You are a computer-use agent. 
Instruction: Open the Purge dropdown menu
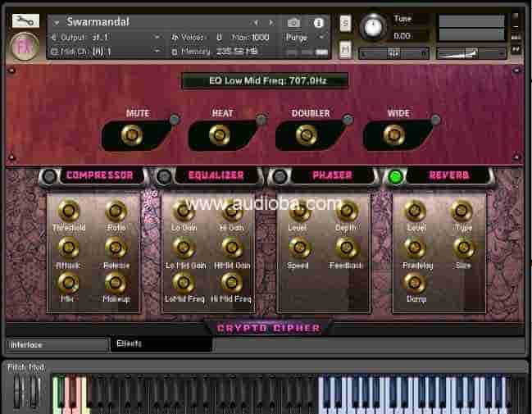pyautogui.click(x=305, y=38)
